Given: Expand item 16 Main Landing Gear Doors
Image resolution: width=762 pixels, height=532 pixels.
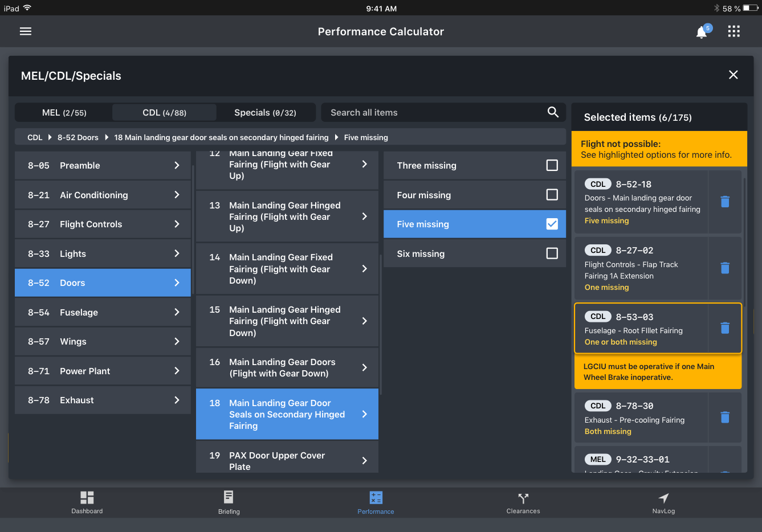Looking at the screenshot, I should 287,368.
